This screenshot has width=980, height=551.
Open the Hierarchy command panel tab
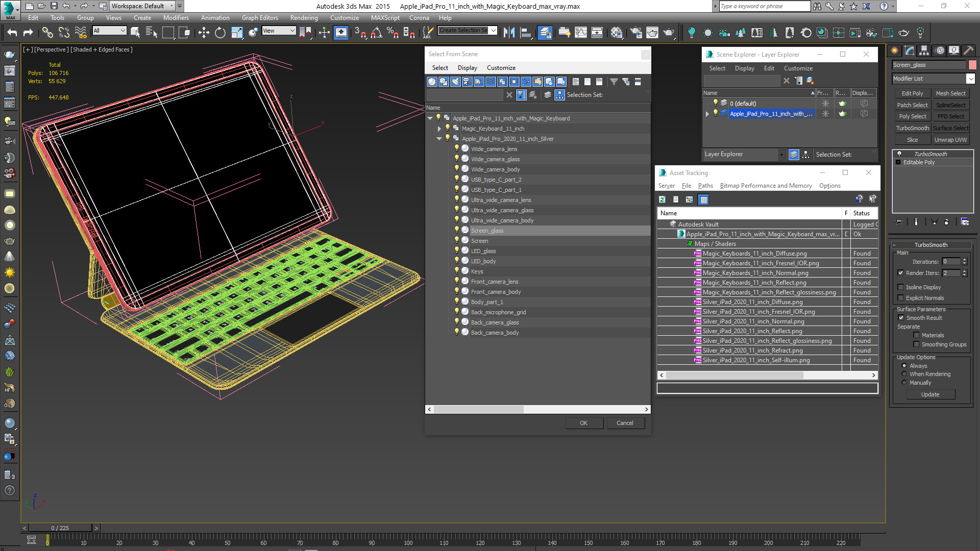pos(924,51)
